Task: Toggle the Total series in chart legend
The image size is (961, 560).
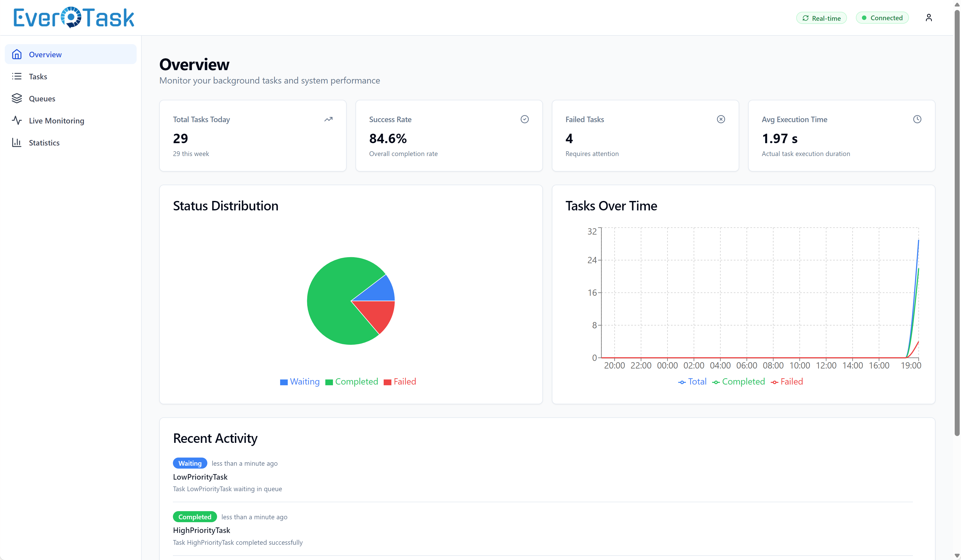Action: pos(692,382)
